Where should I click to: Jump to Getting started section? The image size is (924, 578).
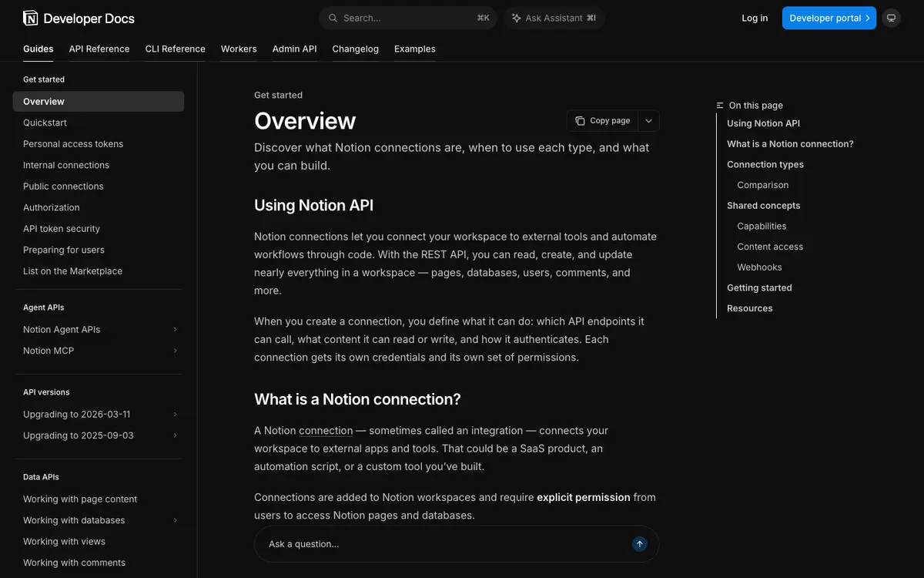759,287
